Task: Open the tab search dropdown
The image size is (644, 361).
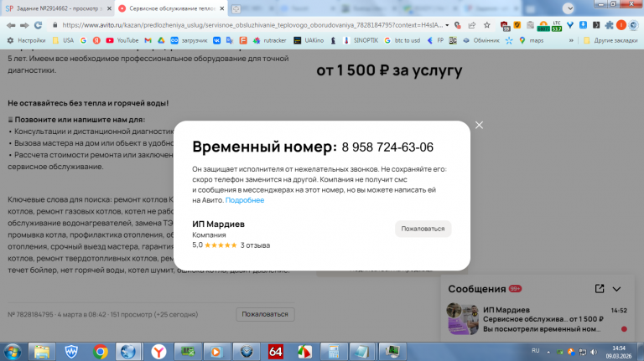Action: 569,8
